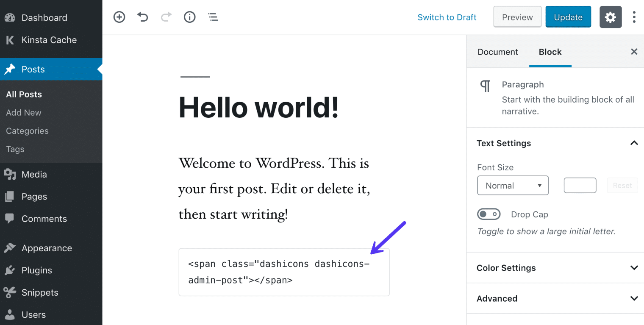Switch to the Document tab
644x325 pixels.
498,52
